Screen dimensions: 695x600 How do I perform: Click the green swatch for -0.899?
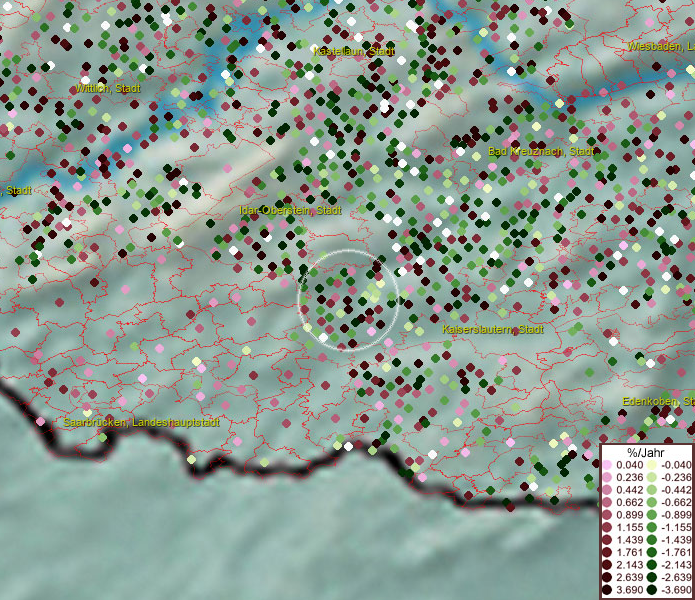tap(652, 515)
